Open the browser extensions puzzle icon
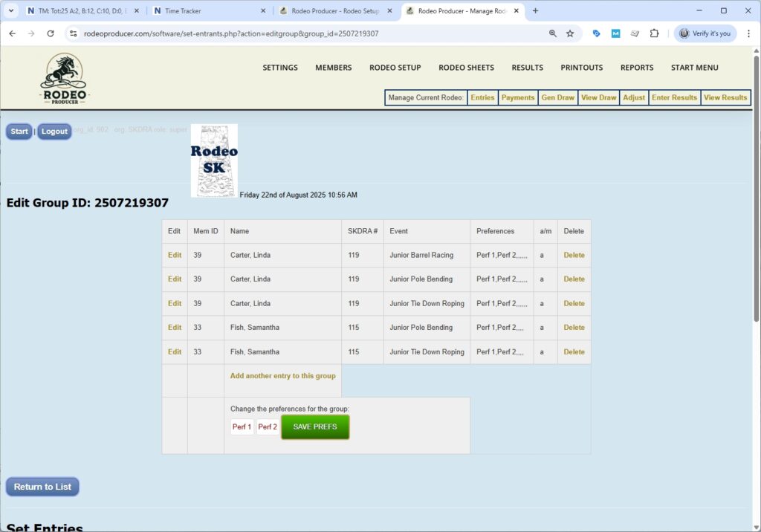 pos(654,33)
